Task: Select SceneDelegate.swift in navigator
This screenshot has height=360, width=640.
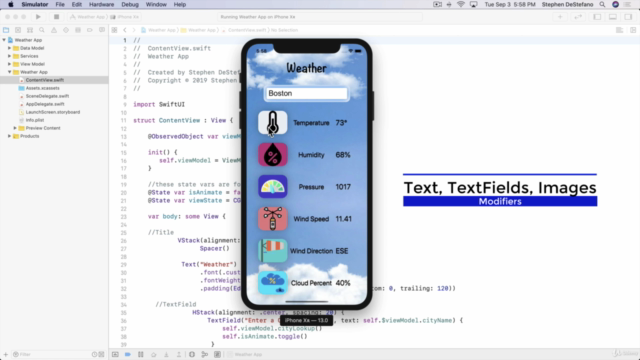Action: pyautogui.click(x=47, y=96)
